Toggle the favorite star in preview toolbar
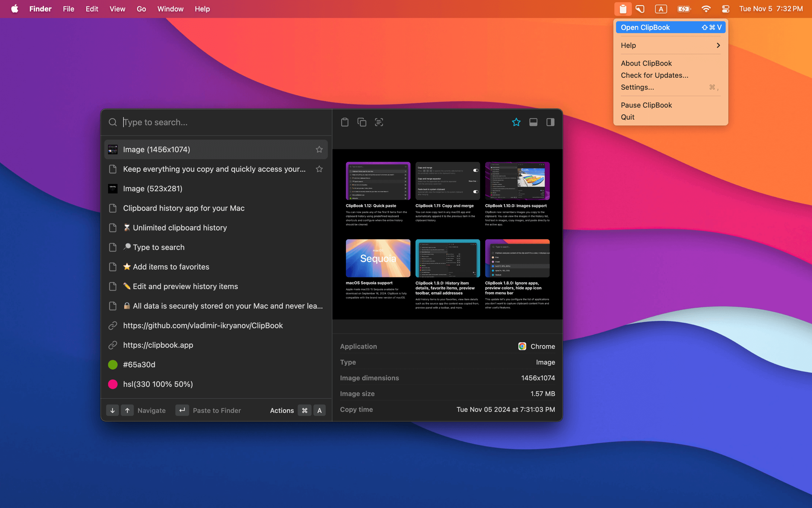Image resolution: width=812 pixels, height=508 pixels. 516,122
